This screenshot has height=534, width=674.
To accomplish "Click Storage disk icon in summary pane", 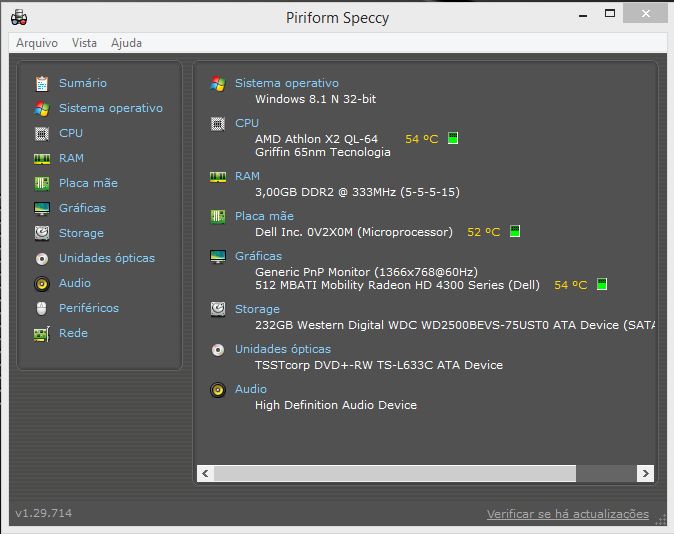I will [x=218, y=310].
